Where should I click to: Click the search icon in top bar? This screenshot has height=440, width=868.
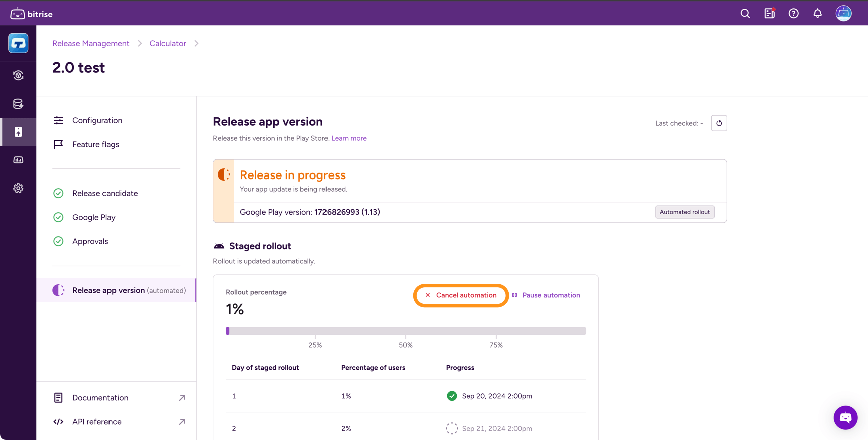pos(745,14)
